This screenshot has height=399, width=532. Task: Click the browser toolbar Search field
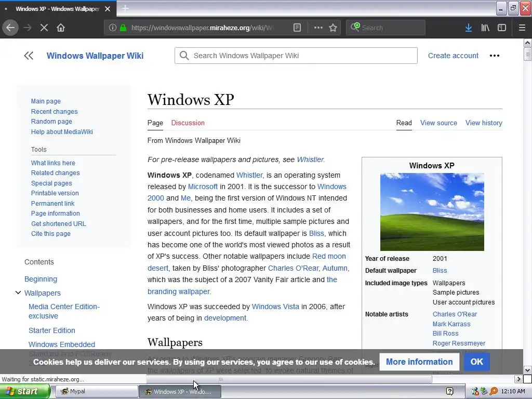tap(386, 28)
